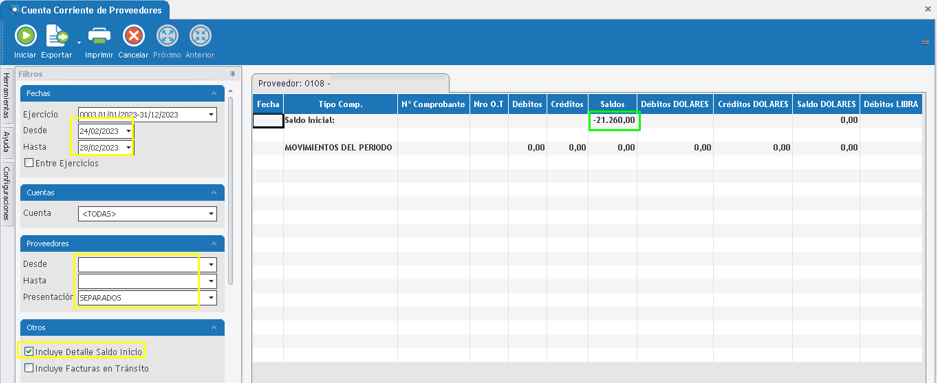Click the Exportar document icon
This screenshot has height=383, width=937.
pos(57,36)
